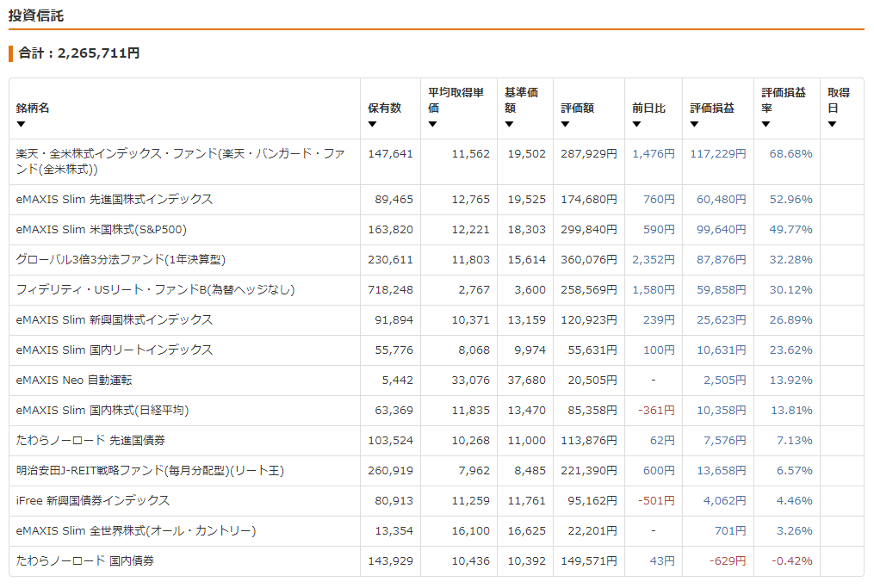Click 基準価額 column header text

coord(521,101)
